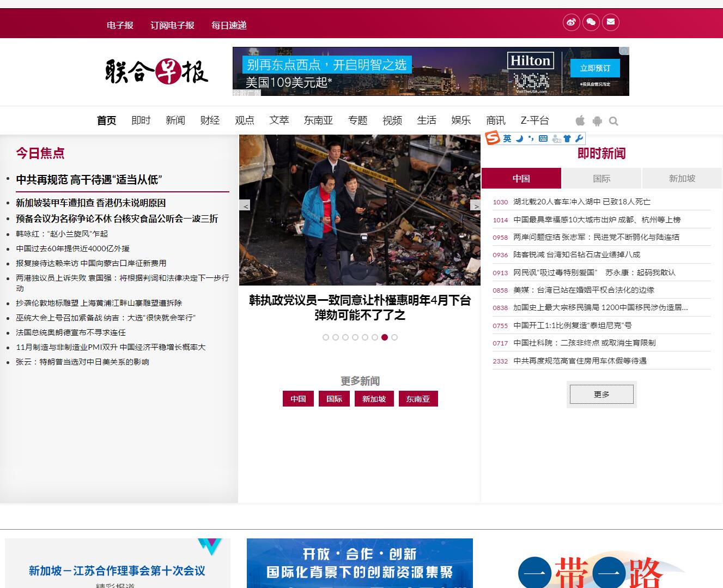Expand more news with the 更多 button

click(602, 393)
